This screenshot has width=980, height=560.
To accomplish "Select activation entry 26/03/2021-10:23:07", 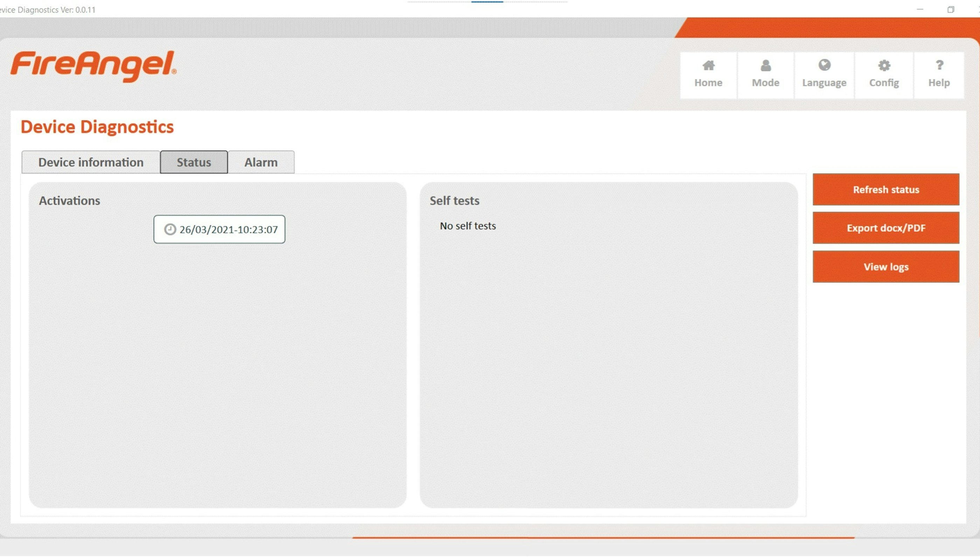I will coord(228,230).
